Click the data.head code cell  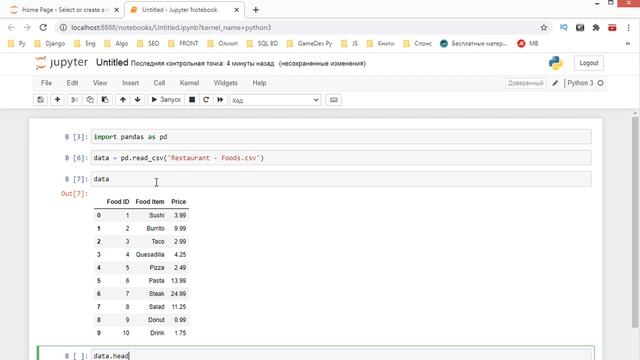[x=341, y=356]
